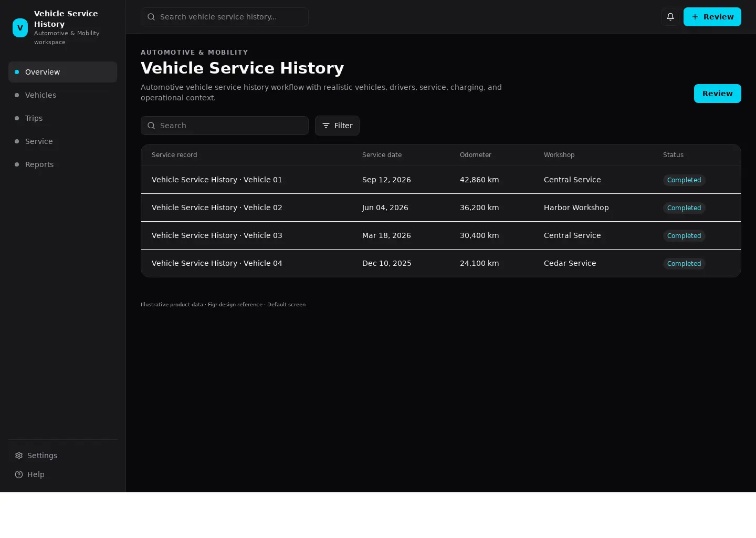Click the Completed badge for Vehicle 04

(x=684, y=264)
